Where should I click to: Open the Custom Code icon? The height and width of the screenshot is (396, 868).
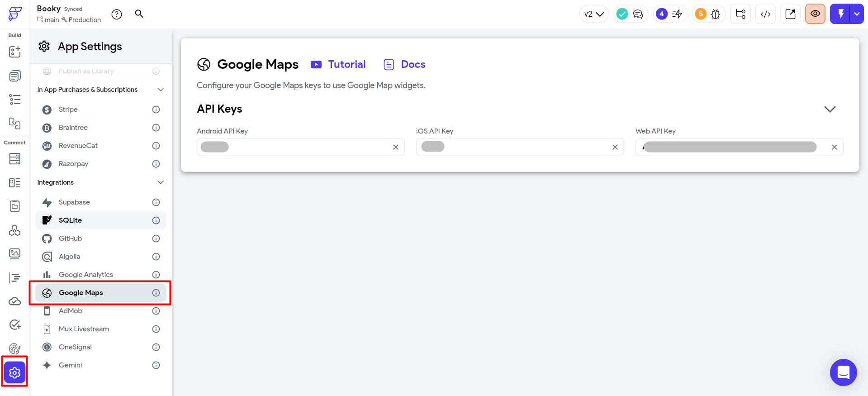pos(15,277)
